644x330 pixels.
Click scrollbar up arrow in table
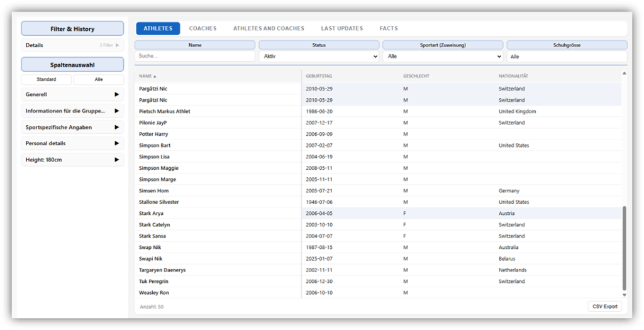[624, 74]
